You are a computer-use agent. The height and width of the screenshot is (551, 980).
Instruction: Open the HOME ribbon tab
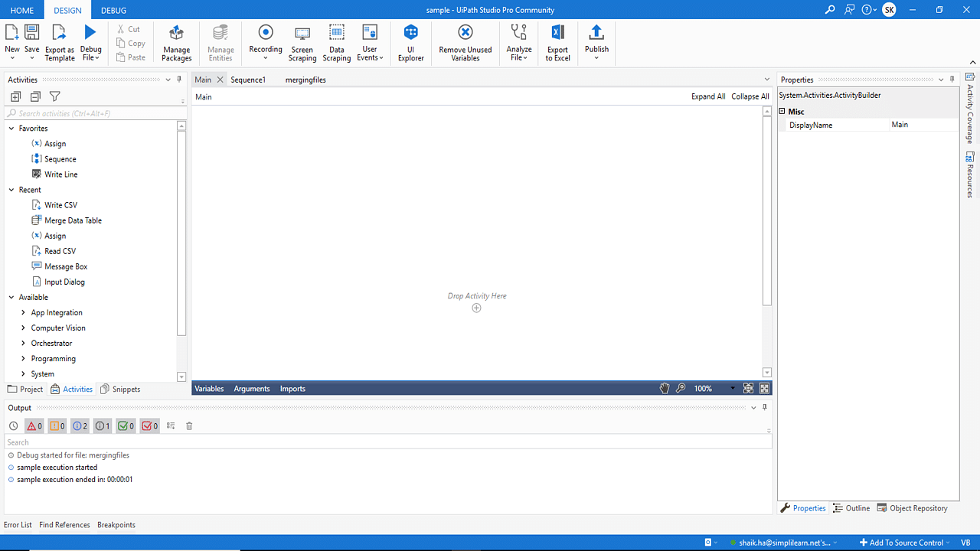[x=22, y=10]
